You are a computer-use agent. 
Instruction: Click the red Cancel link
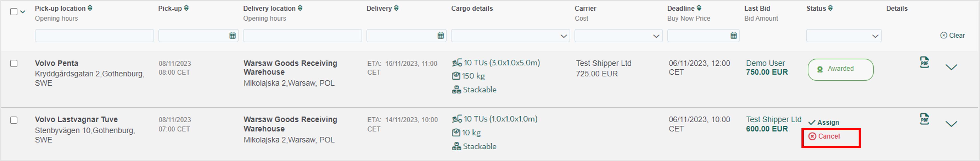tap(824, 137)
